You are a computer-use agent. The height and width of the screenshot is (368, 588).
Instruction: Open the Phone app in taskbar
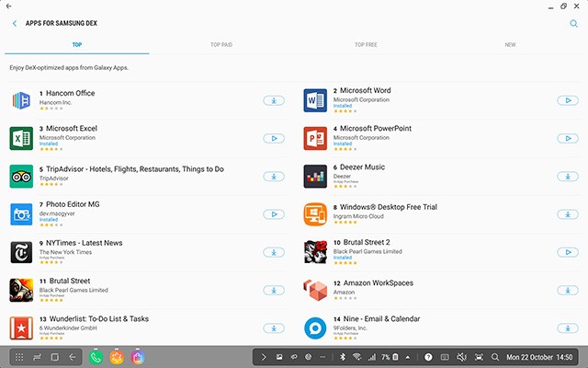[x=96, y=357]
